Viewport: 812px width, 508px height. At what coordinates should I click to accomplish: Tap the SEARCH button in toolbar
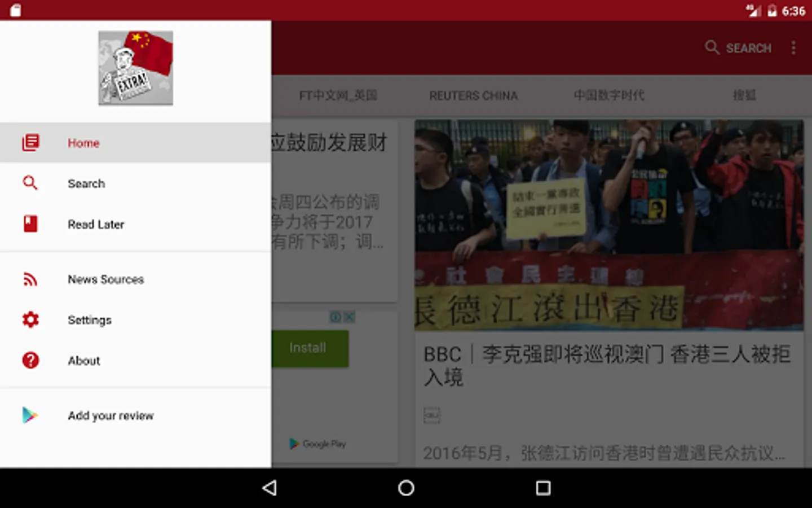click(738, 48)
